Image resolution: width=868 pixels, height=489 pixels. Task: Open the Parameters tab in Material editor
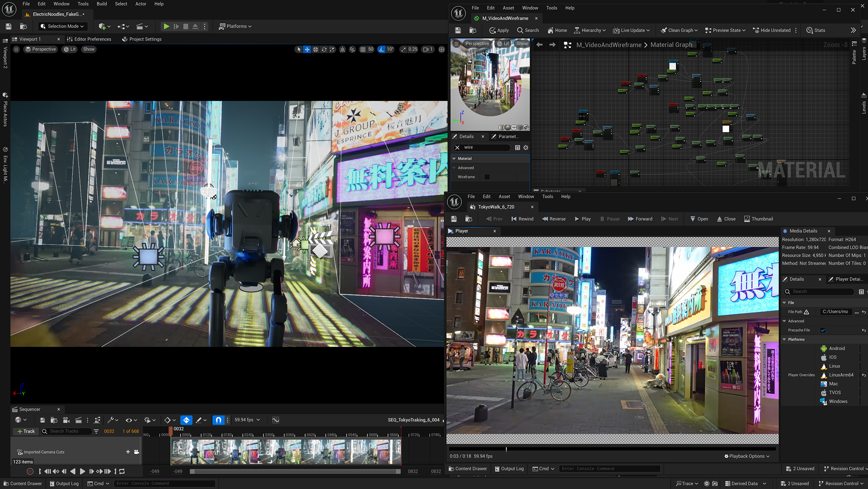coord(505,136)
